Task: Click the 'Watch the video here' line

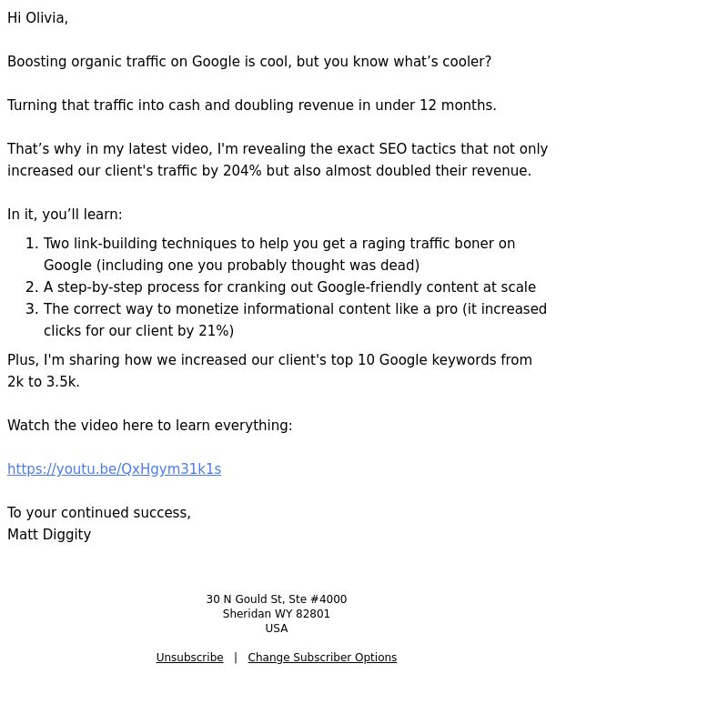Action: tap(150, 426)
